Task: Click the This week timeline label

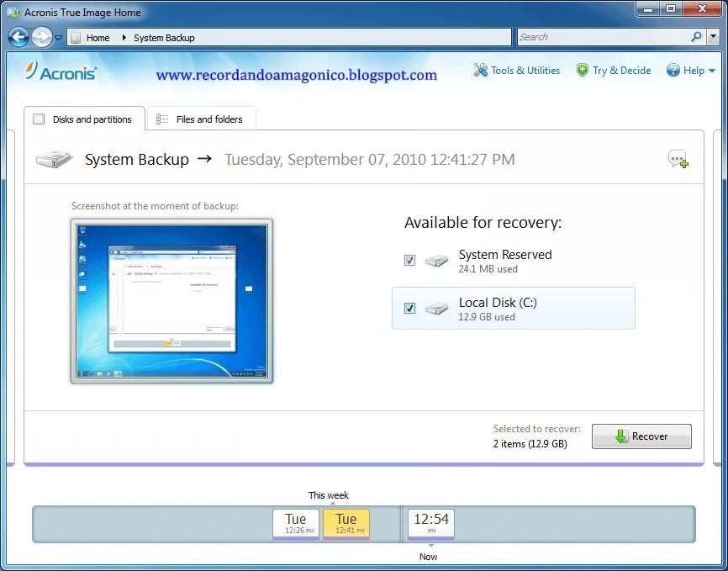Action: [x=328, y=495]
